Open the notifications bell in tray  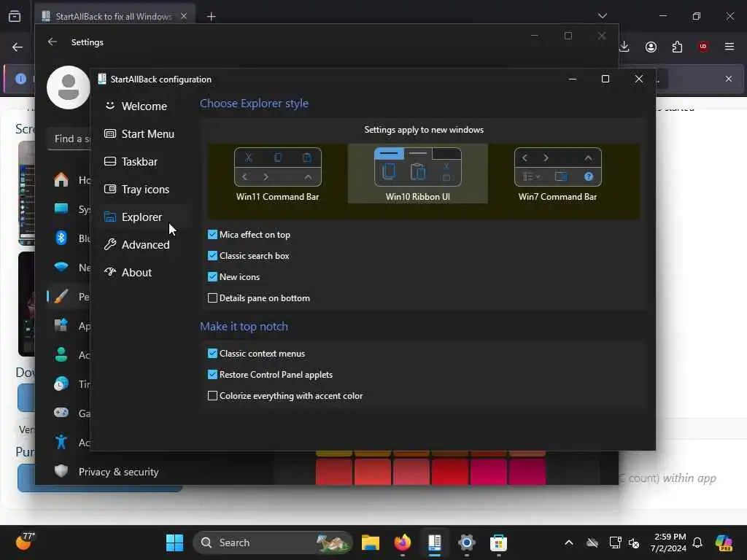coord(697,542)
